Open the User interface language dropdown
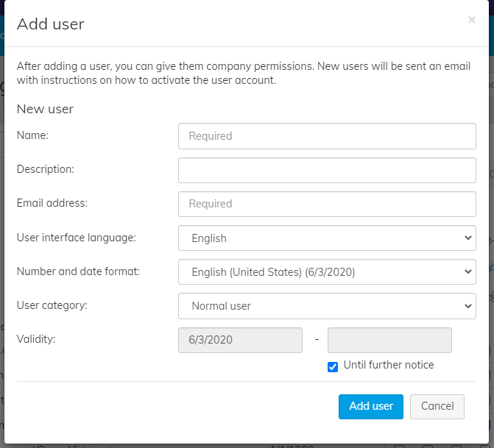 [327, 238]
